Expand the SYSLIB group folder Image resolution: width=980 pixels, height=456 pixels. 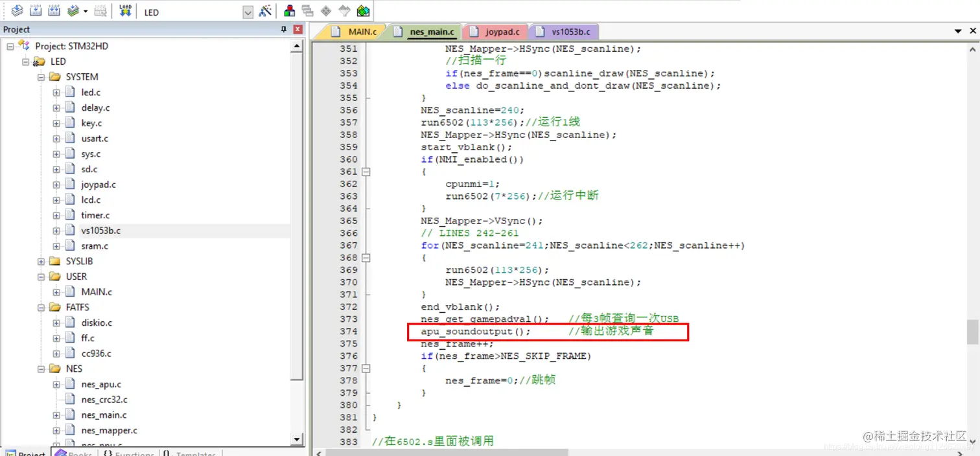[x=41, y=261]
